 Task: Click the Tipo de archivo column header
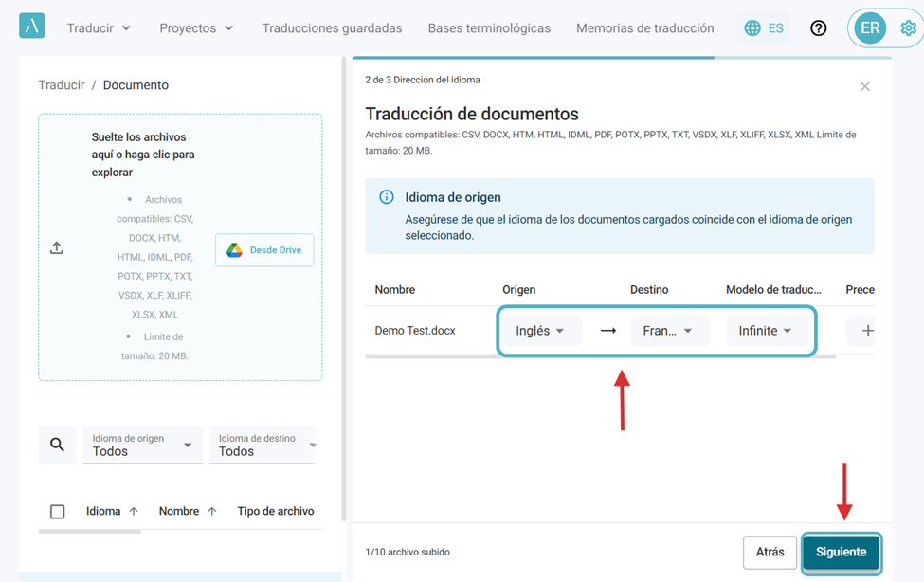(276, 511)
